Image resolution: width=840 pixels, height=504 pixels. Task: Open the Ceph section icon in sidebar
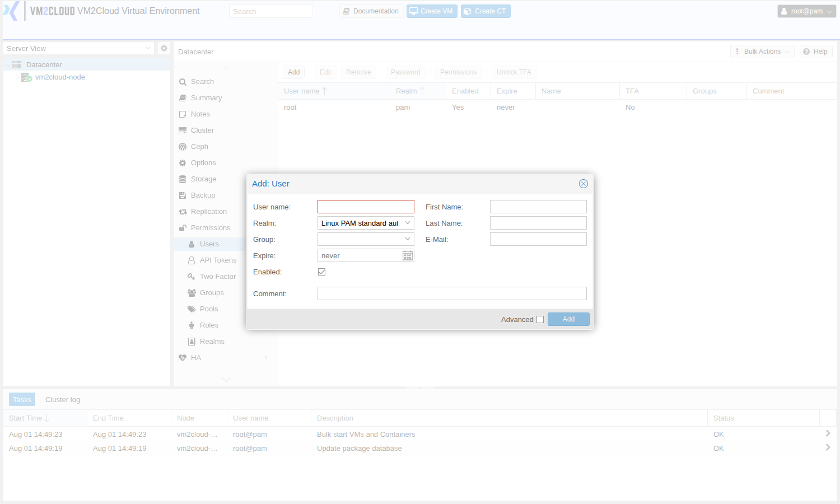pos(183,147)
